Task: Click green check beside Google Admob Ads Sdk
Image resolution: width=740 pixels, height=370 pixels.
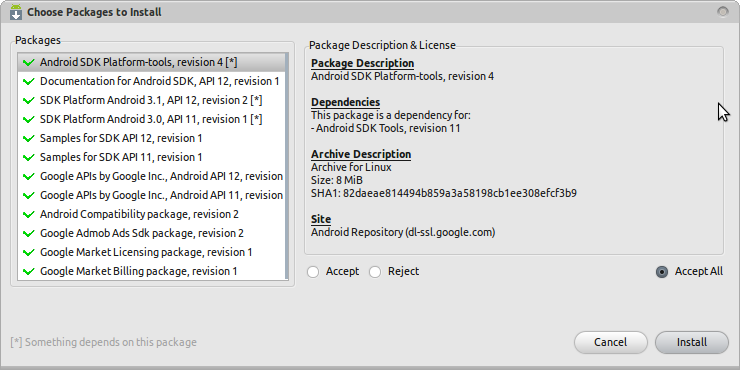Action: coord(29,233)
